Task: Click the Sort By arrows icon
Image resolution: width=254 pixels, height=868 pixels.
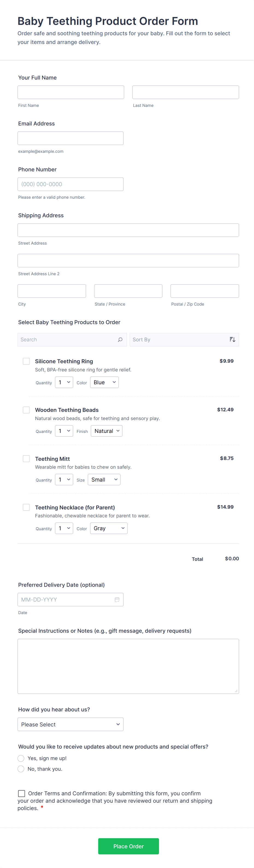Action: tap(232, 340)
